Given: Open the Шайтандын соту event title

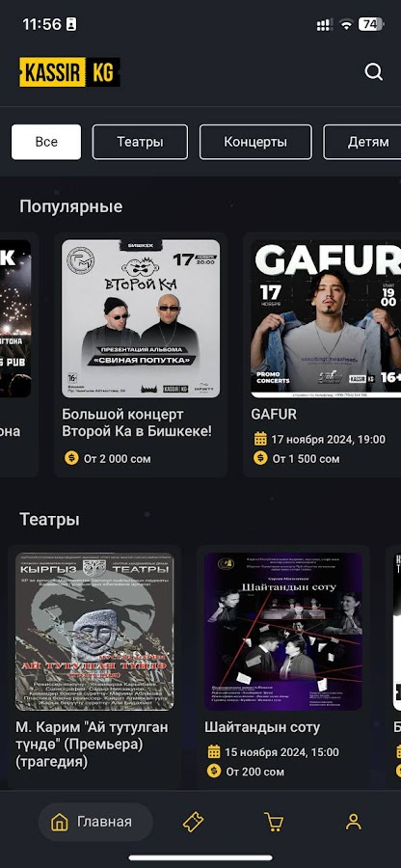Looking at the screenshot, I should click(262, 727).
